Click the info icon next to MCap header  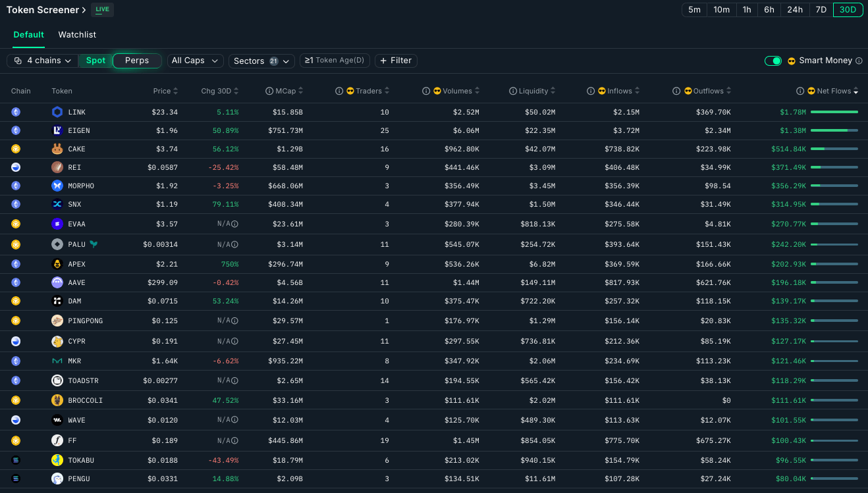point(269,91)
